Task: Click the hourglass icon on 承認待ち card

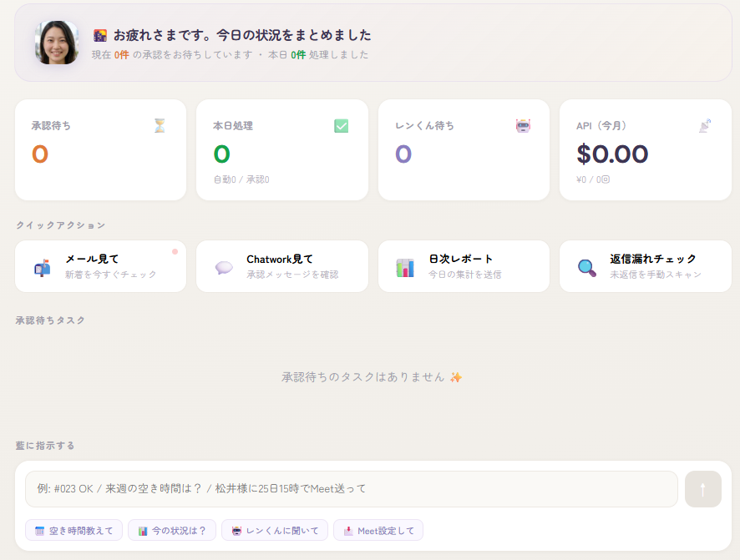Action: point(160,126)
